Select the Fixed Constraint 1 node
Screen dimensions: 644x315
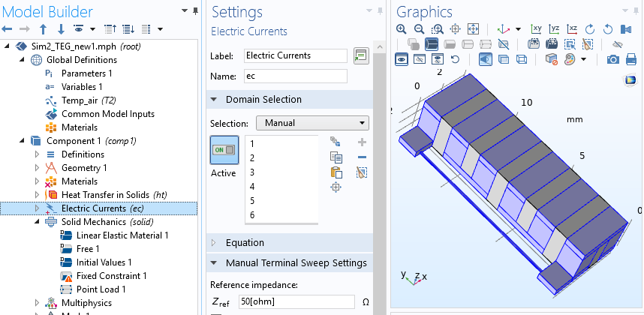[111, 276]
